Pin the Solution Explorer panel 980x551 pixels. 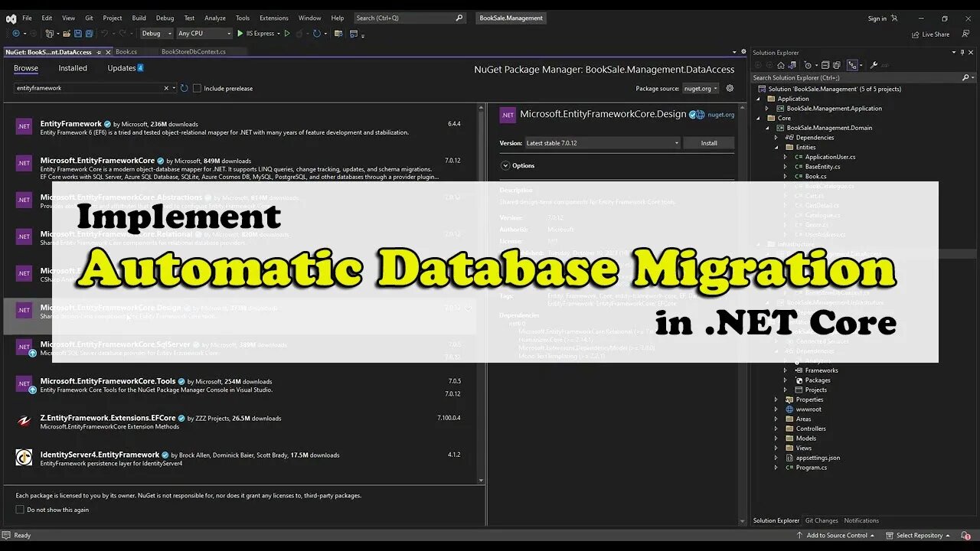pos(962,52)
